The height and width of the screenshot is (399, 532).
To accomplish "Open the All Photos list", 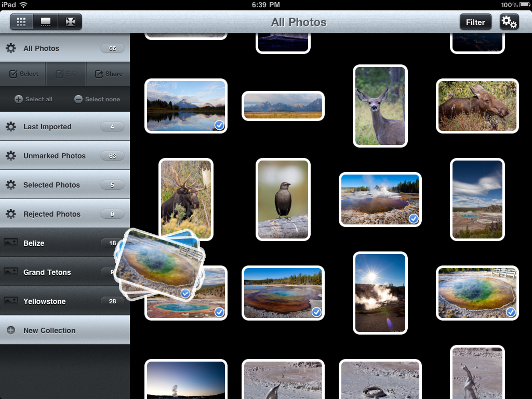I will click(x=65, y=48).
